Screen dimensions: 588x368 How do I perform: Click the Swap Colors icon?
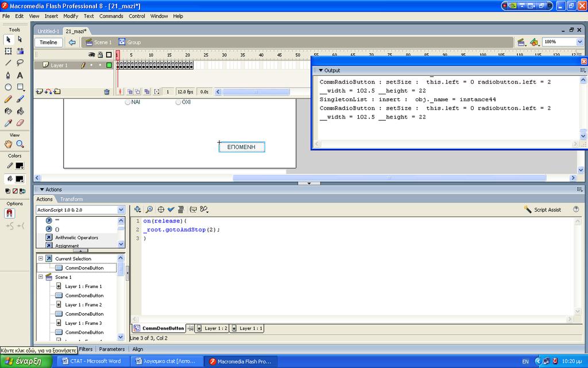tap(22, 191)
